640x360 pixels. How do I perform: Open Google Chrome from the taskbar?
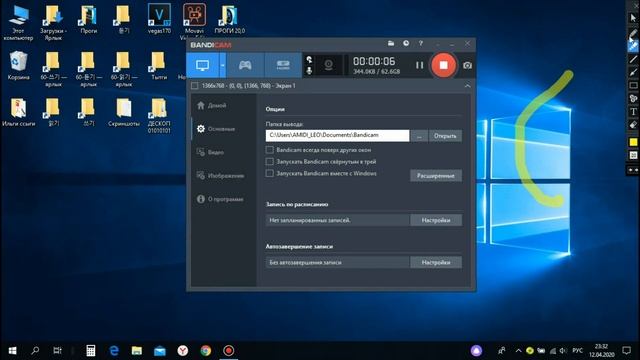point(206,351)
